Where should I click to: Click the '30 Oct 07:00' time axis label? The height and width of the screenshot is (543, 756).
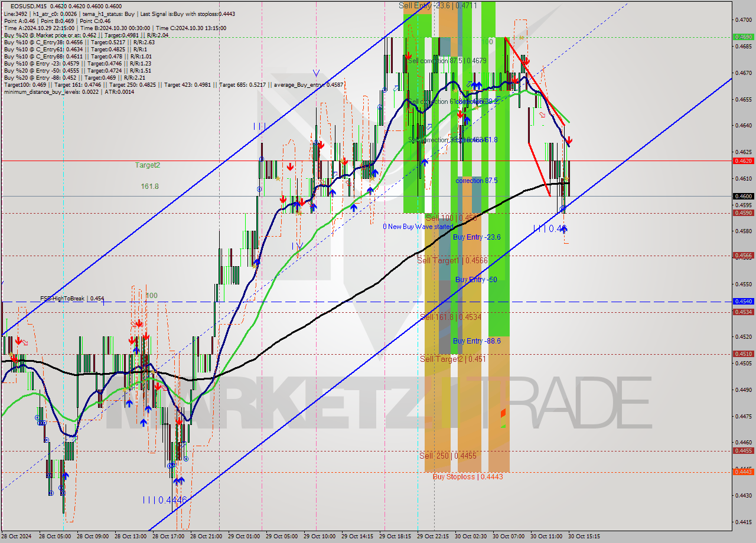508,537
